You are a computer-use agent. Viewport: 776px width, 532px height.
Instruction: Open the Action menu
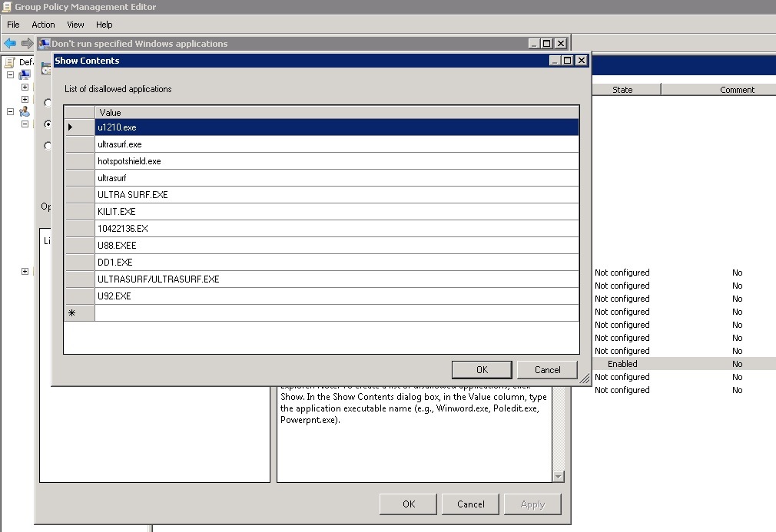point(43,25)
